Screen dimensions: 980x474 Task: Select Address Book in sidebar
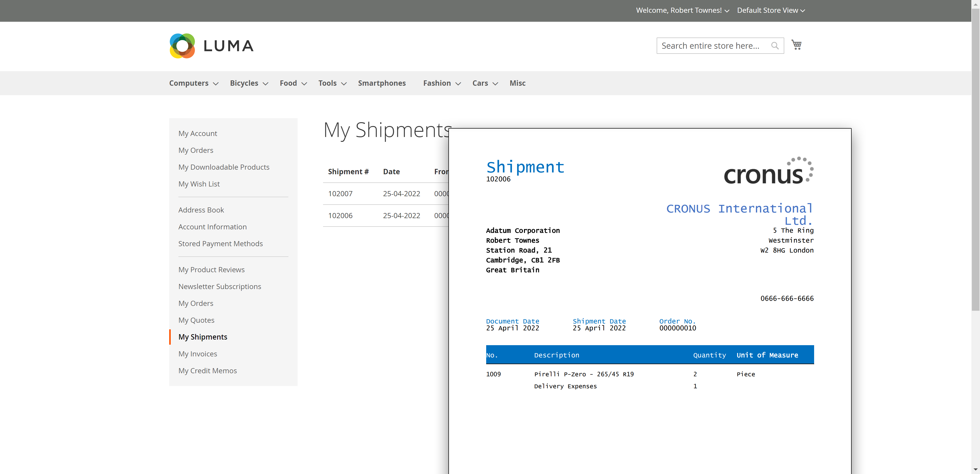[201, 210]
